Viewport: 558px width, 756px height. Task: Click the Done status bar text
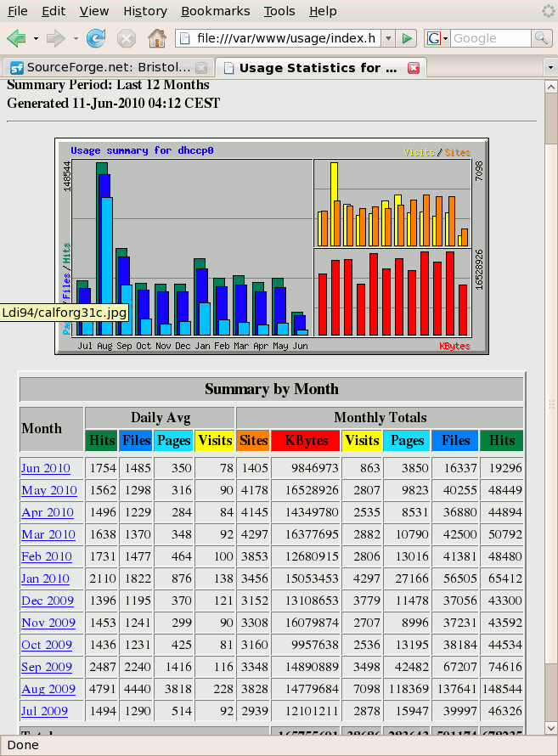(23, 746)
